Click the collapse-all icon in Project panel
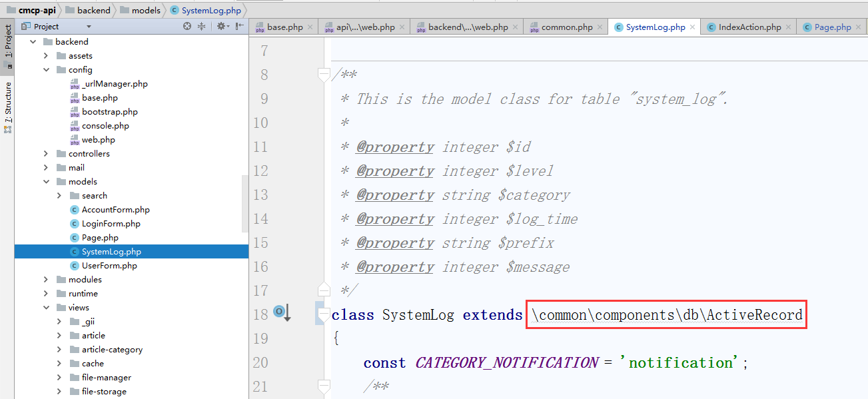The image size is (868, 399). click(202, 27)
